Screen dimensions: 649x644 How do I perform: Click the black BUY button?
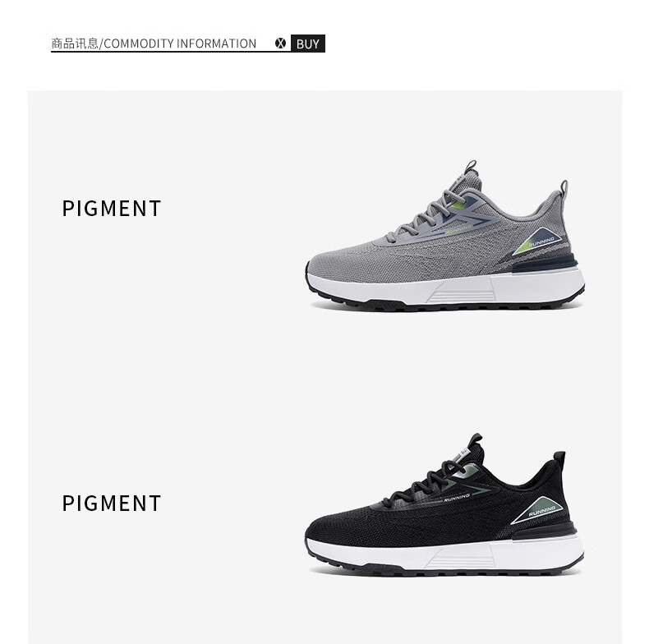click(308, 44)
